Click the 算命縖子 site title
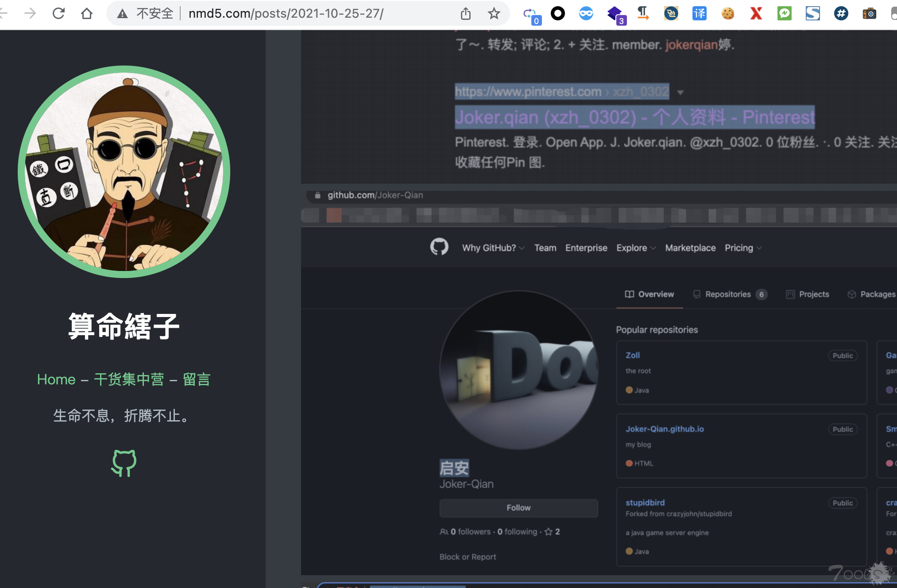The image size is (897, 588). coord(124,326)
